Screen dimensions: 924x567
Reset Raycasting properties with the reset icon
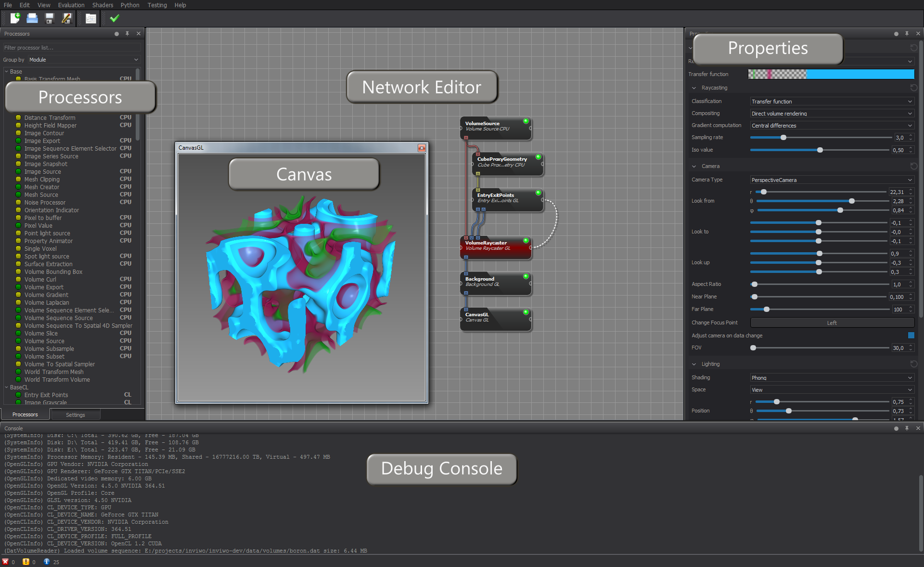[x=913, y=88]
